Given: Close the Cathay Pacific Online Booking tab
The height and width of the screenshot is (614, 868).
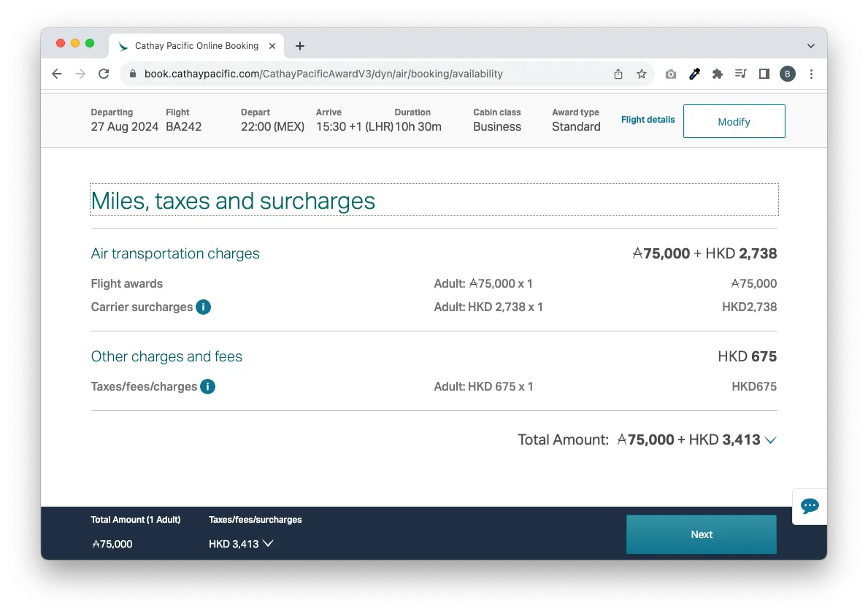Looking at the screenshot, I should pyautogui.click(x=272, y=46).
